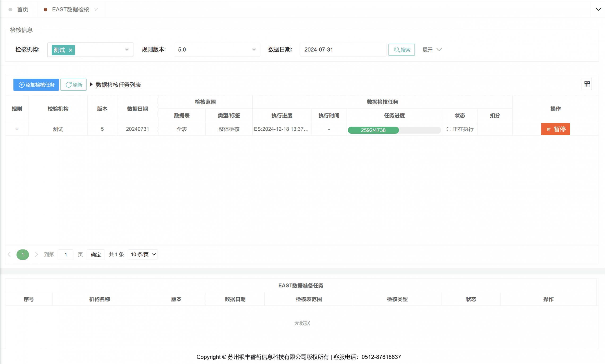Expand the rule row plus sign
The width and height of the screenshot is (605, 364).
17,129
